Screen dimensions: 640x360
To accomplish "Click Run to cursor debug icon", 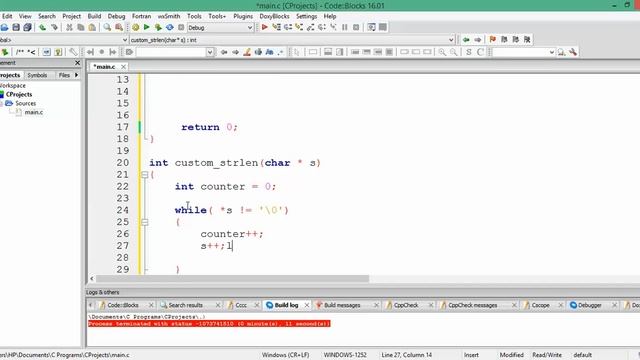I will click(x=276, y=27).
